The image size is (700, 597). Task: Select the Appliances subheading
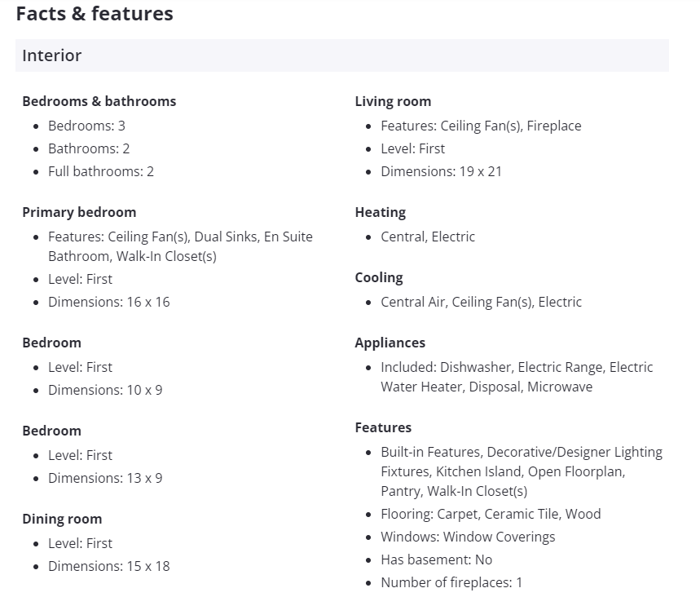click(390, 343)
